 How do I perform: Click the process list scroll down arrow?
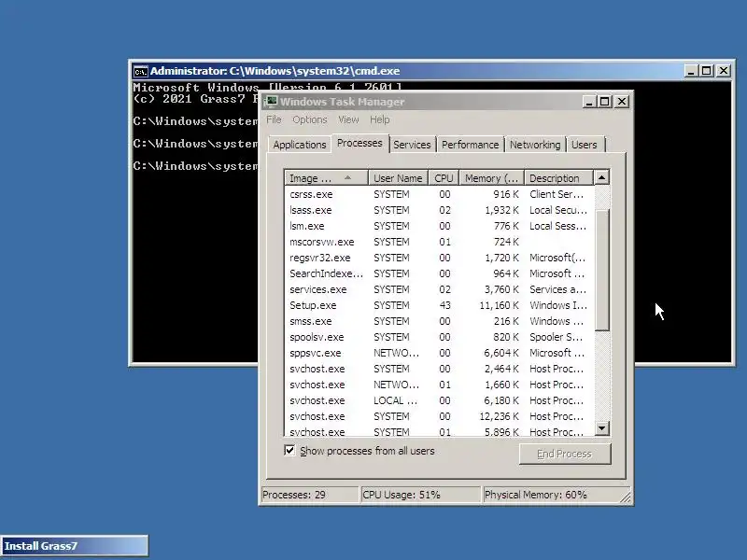(x=601, y=427)
